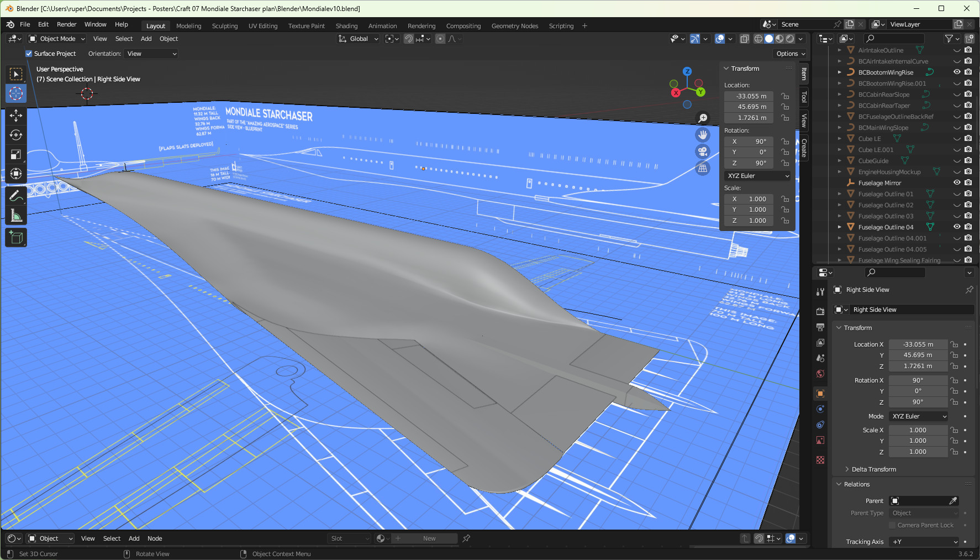
Task: Open the Output properties tab icon
Action: click(x=820, y=327)
